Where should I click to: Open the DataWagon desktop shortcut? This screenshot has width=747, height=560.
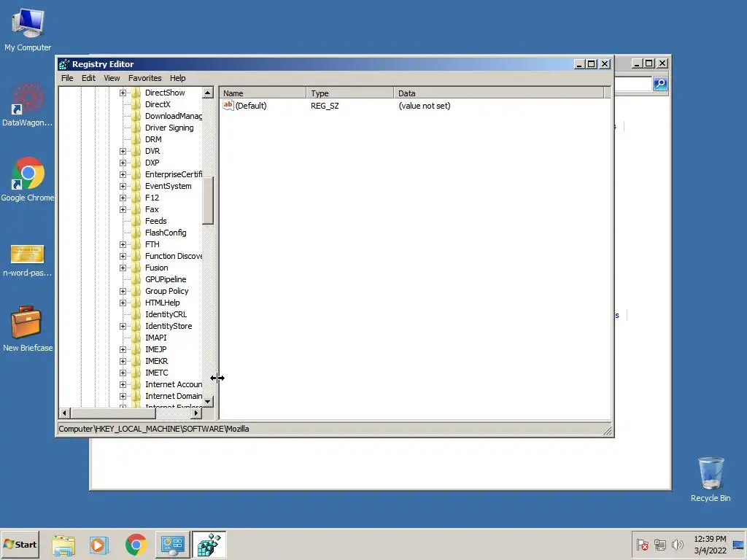tap(28, 106)
